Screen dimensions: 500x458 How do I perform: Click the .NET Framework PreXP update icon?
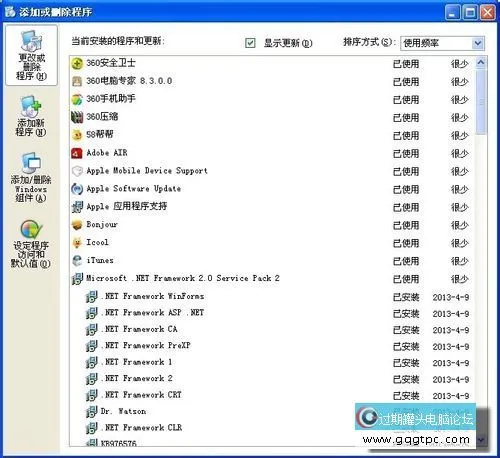click(91, 346)
